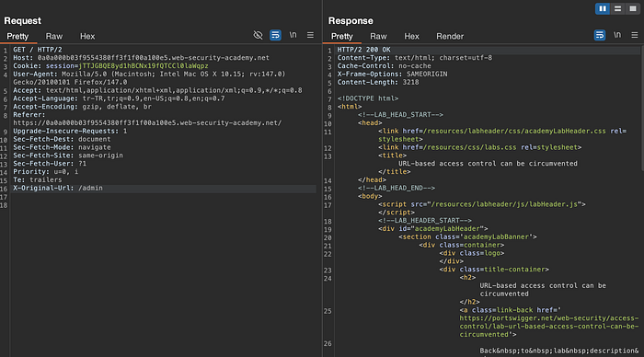Viewport: 644px width, 357px height.
Task: Click the Sec-Fetch-Site: same-origin line
Action: (68, 155)
